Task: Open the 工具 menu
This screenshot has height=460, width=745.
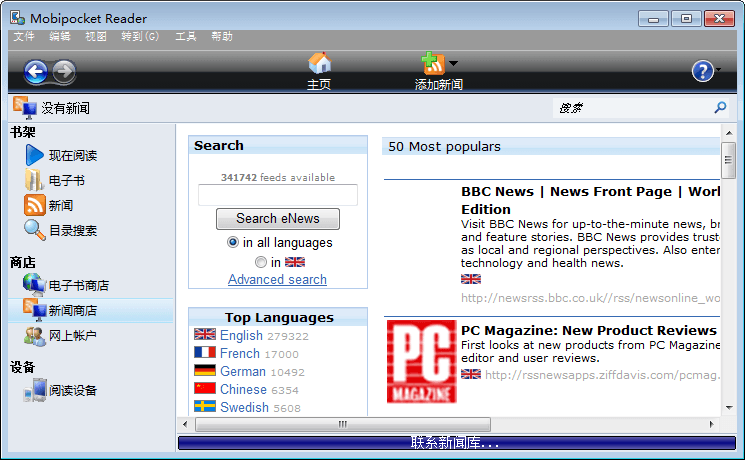Action: [x=186, y=36]
